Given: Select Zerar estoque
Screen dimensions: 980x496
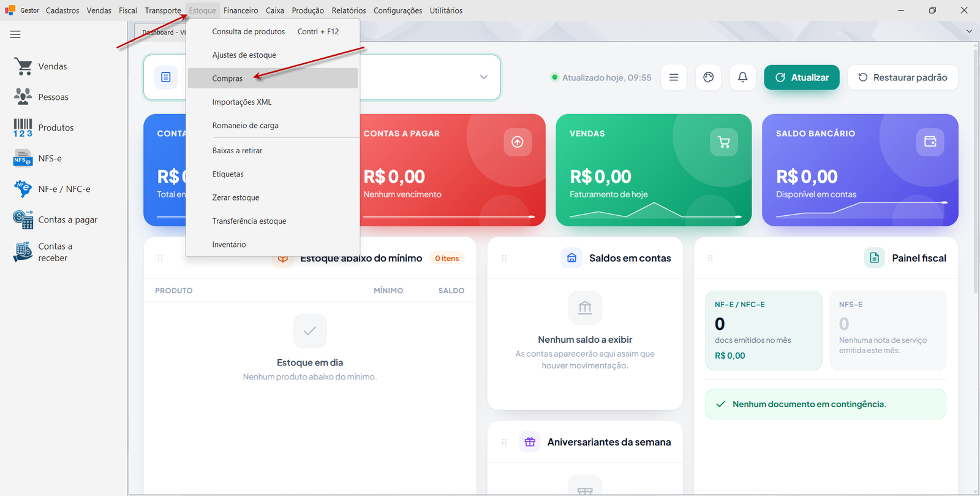Looking at the screenshot, I should coord(273,197).
